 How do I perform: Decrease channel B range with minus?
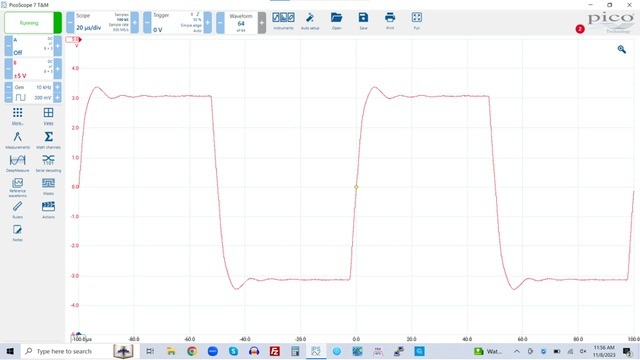[8, 69]
